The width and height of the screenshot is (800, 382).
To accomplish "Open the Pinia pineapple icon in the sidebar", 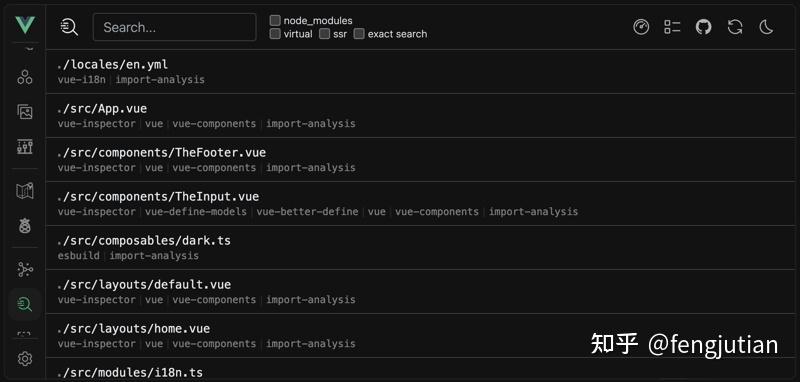I will (x=24, y=225).
